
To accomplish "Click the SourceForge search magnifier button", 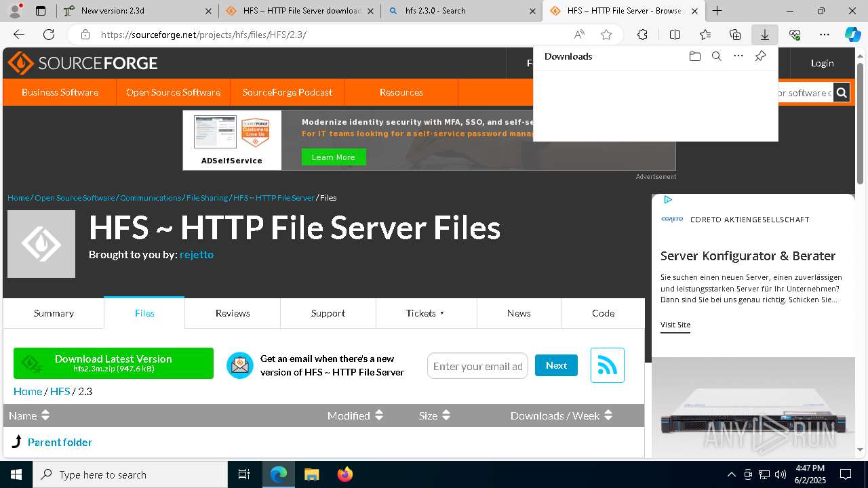I will pos(842,93).
